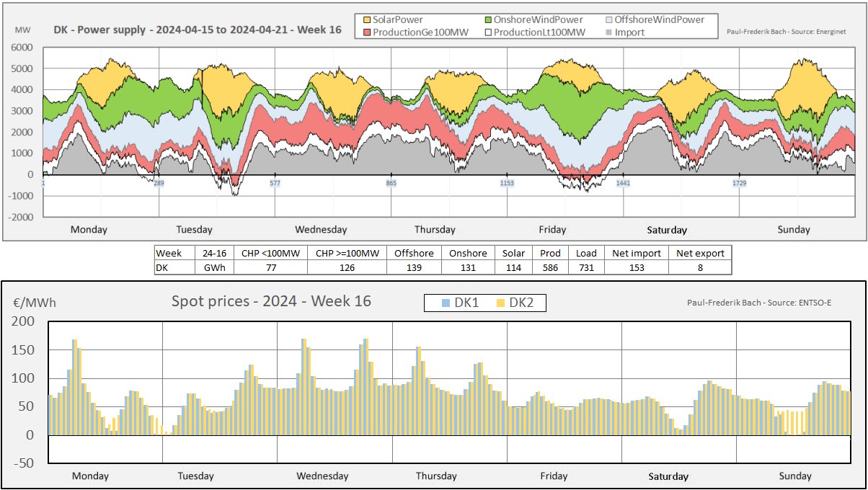Click the blue DK1 legend swatch
This screenshot has width=868, height=490.
(446, 303)
